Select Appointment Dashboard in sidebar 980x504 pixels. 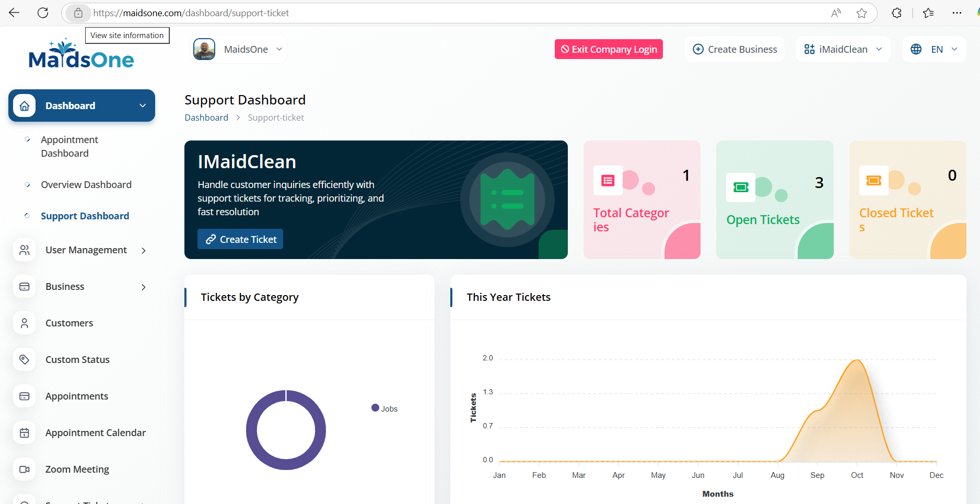(x=69, y=146)
